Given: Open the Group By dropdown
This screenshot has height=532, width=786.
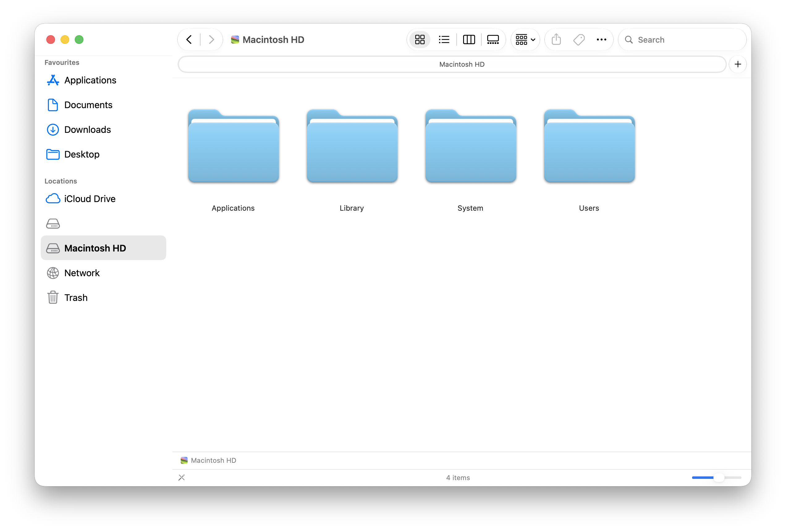Looking at the screenshot, I should click(x=525, y=40).
